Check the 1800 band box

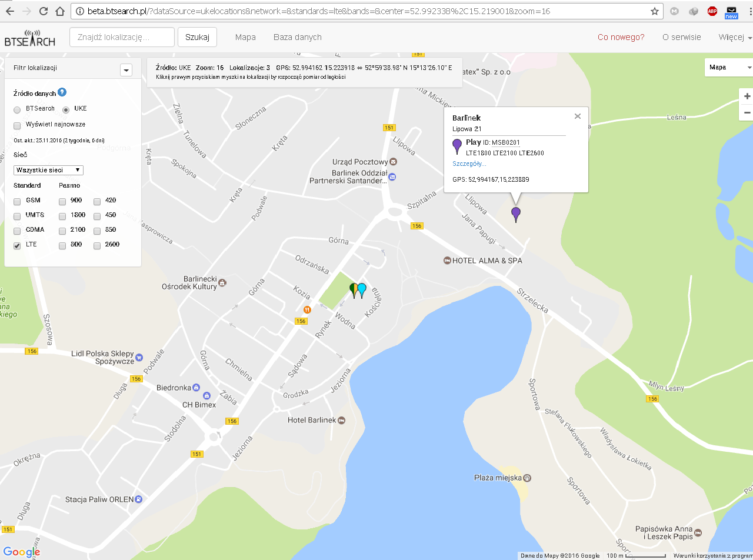point(62,216)
